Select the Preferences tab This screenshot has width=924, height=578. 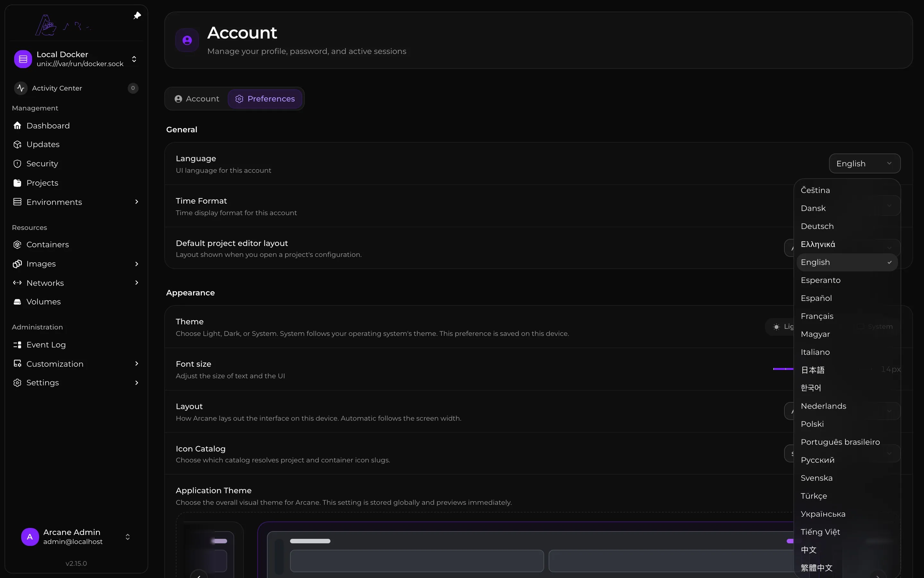click(x=265, y=99)
